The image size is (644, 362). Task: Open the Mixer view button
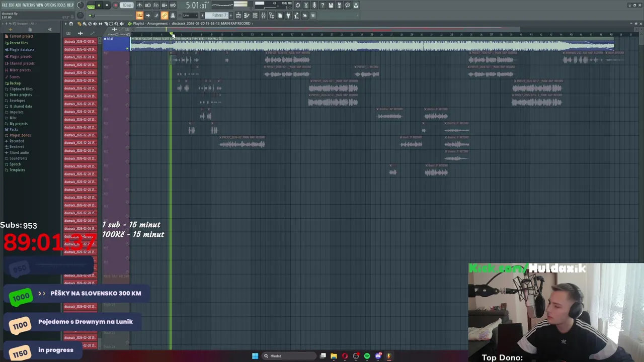click(x=263, y=16)
